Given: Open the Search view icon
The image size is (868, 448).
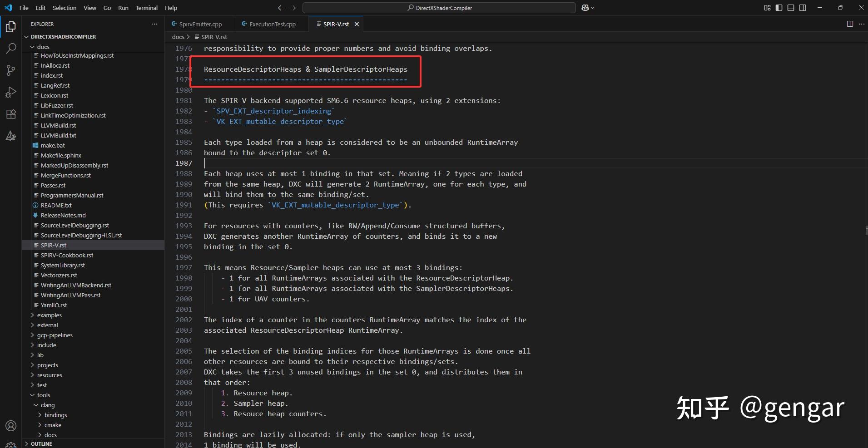Looking at the screenshot, I should (11, 49).
